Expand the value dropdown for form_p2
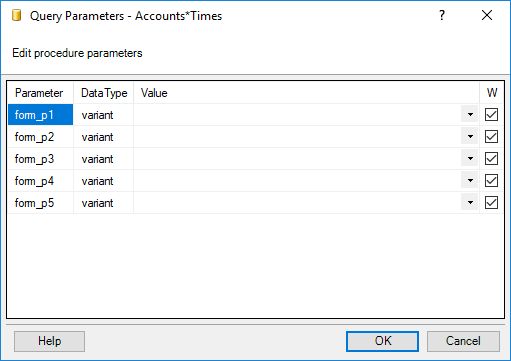 [x=470, y=137]
